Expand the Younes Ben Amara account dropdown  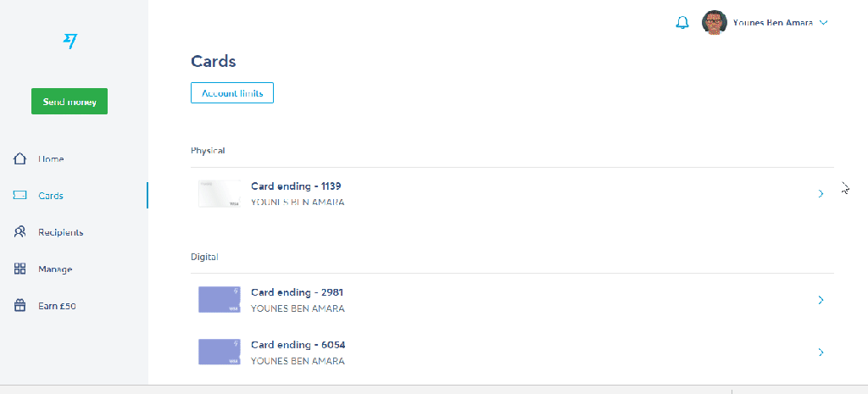click(823, 23)
